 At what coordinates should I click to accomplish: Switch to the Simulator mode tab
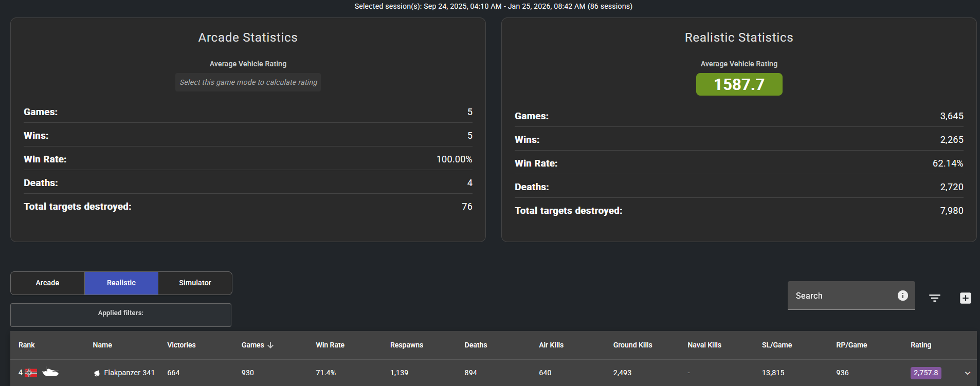click(x=195, y=283)
